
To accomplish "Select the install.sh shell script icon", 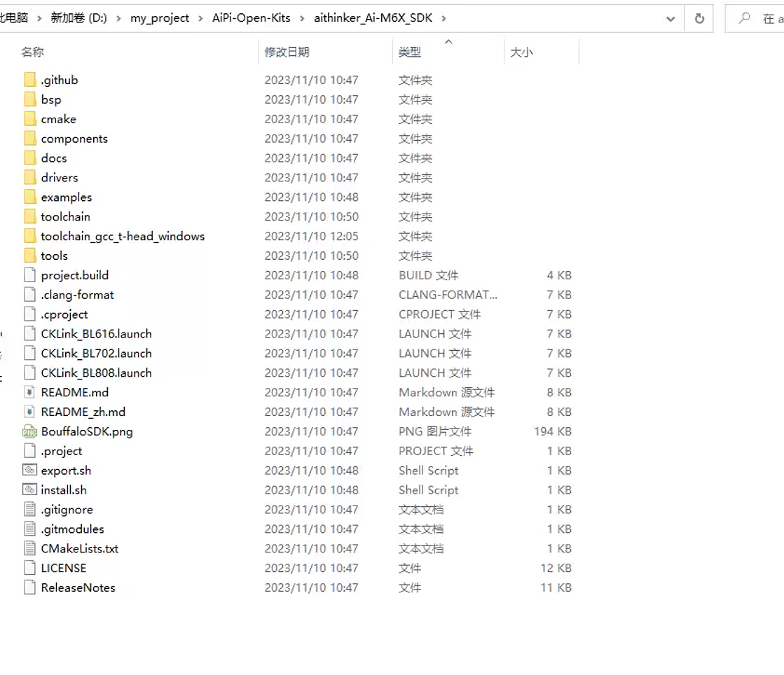I will (x=29, y=490).
